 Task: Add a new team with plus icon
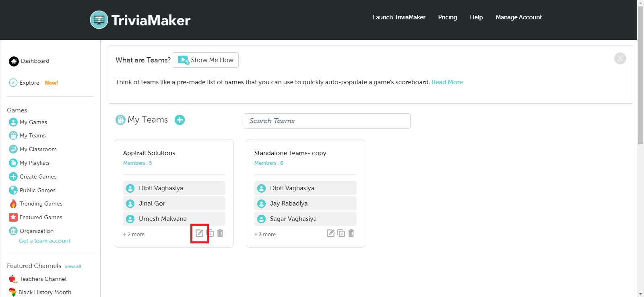pos(180,120)
